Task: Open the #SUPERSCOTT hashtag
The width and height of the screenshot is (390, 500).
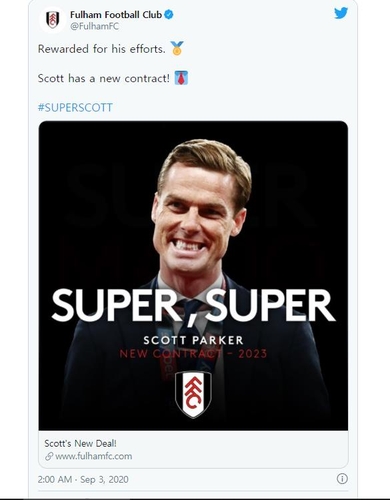Action: [75, 108]
